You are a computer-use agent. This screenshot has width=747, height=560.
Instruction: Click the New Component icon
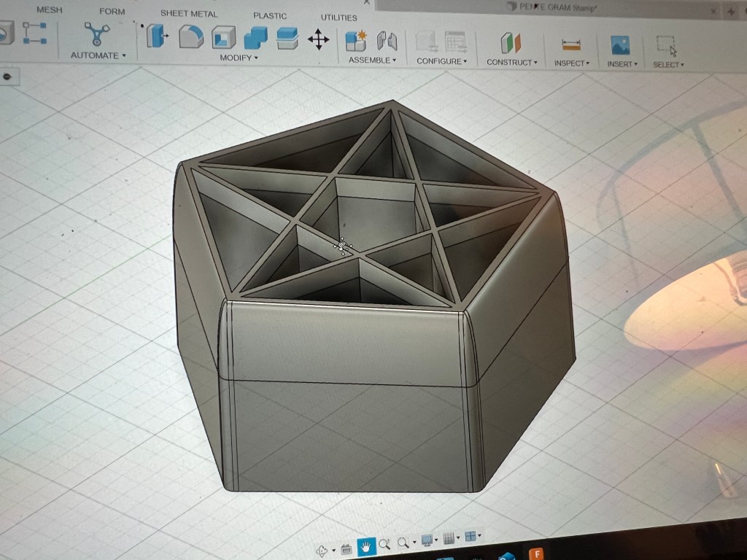[356, 40]
